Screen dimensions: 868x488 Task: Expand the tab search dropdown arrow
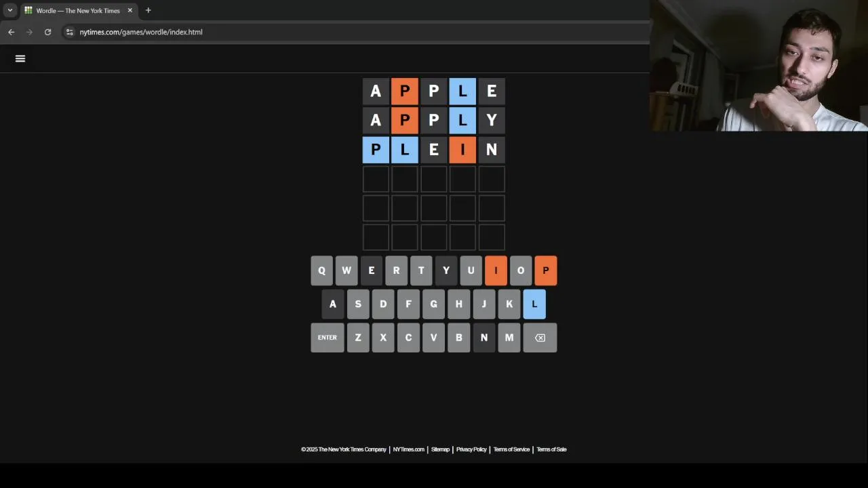pos(9,10)
